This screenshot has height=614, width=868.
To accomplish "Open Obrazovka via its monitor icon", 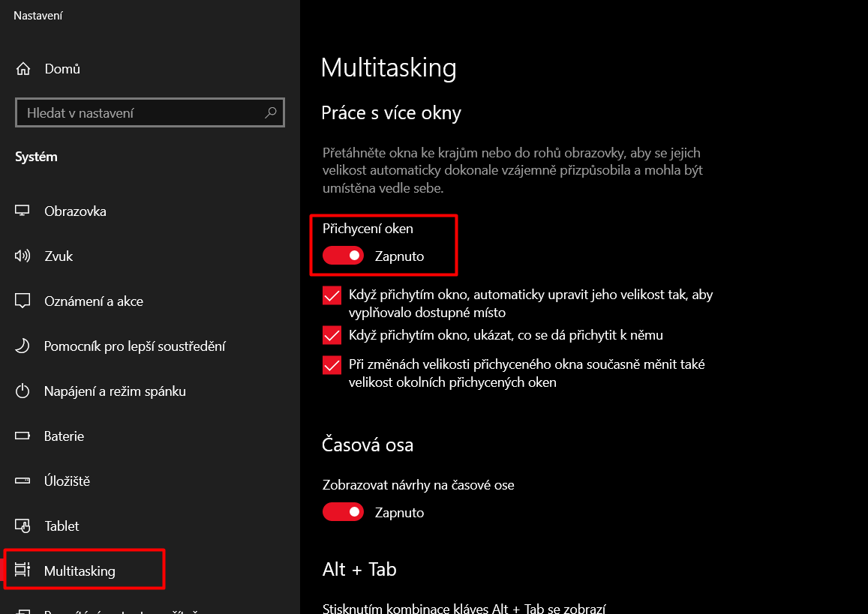I will [x=23, y=211].
